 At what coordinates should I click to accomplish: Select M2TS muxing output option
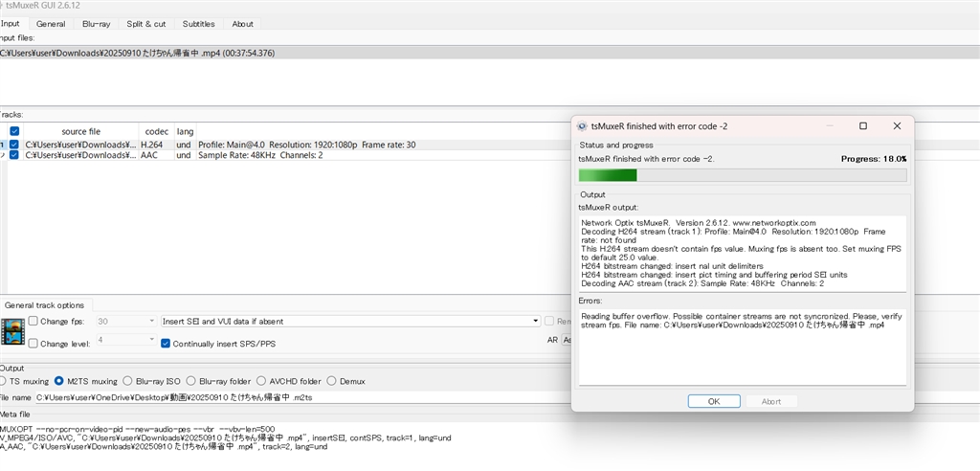(58, 381)
